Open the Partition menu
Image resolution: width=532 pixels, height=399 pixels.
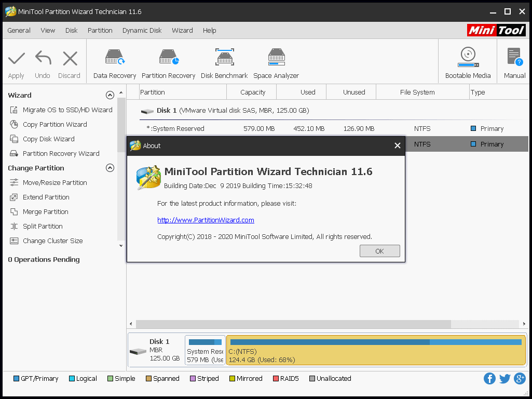[100, 31]
